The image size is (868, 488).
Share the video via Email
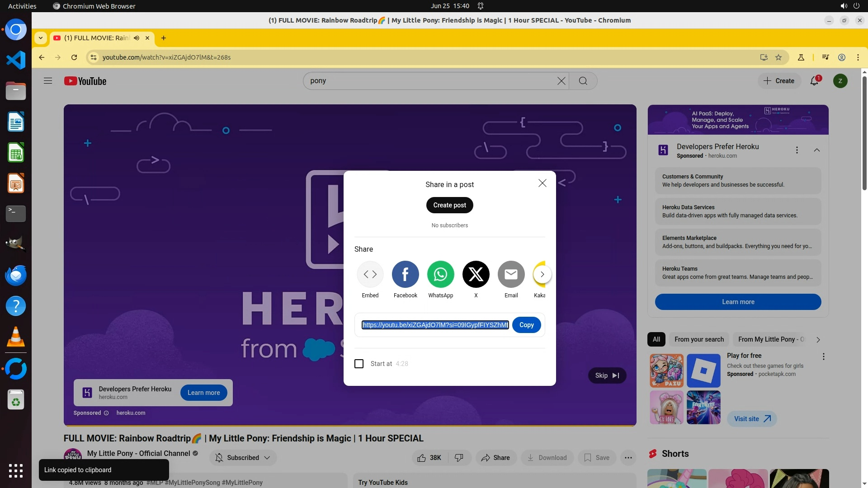(x=511, y=274)
